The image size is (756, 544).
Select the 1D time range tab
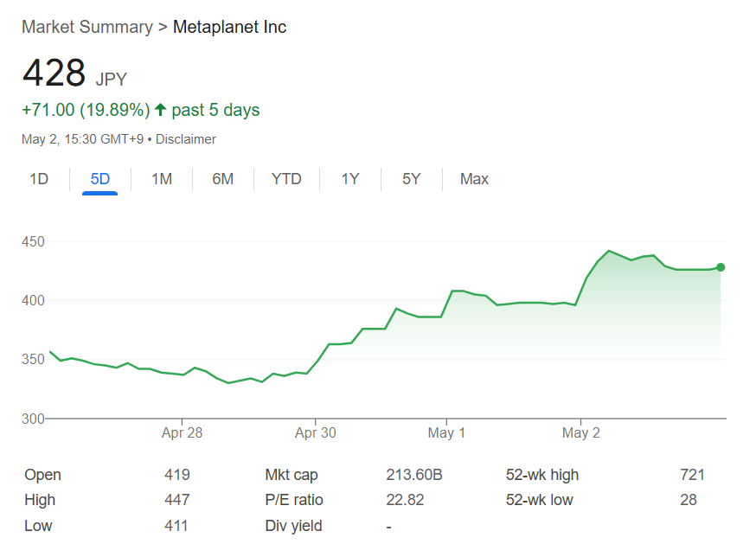[39, 179]
